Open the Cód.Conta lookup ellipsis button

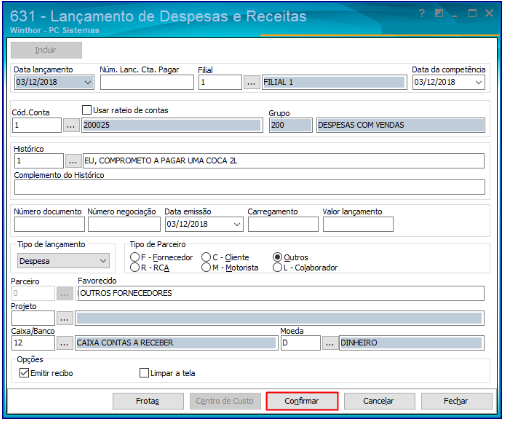tap(71, 125)
